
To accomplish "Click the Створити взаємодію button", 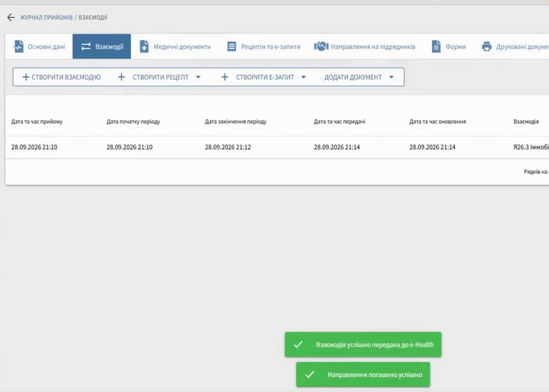I will (61, 77).
